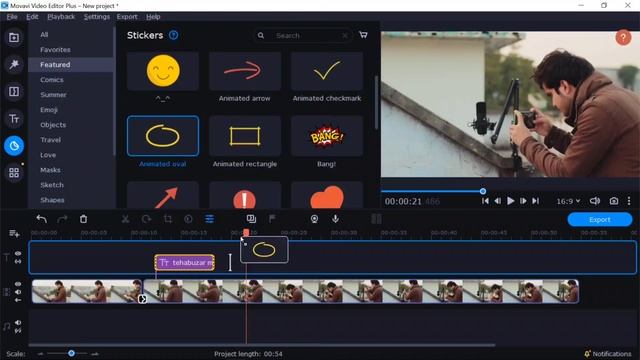The image size is (640, 360).
Task: Click the Record video webcam icon
Action: point(314,219)
